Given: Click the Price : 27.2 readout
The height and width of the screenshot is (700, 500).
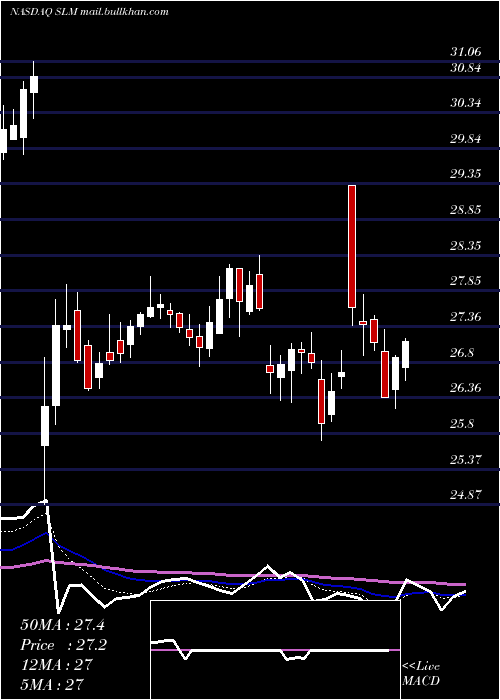Looking at the screenshot, I should (63, 645).
